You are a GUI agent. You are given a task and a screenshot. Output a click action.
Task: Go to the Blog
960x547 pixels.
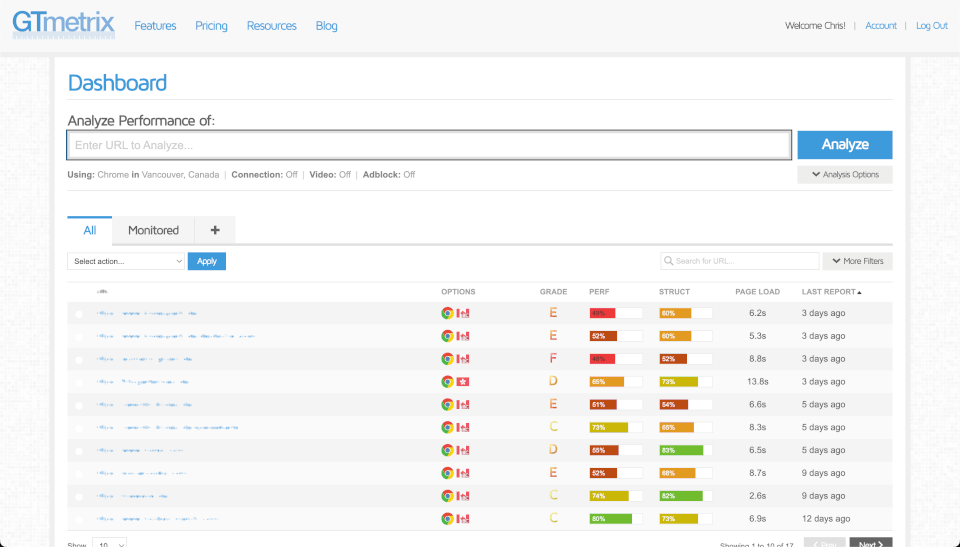pos(326,26)
